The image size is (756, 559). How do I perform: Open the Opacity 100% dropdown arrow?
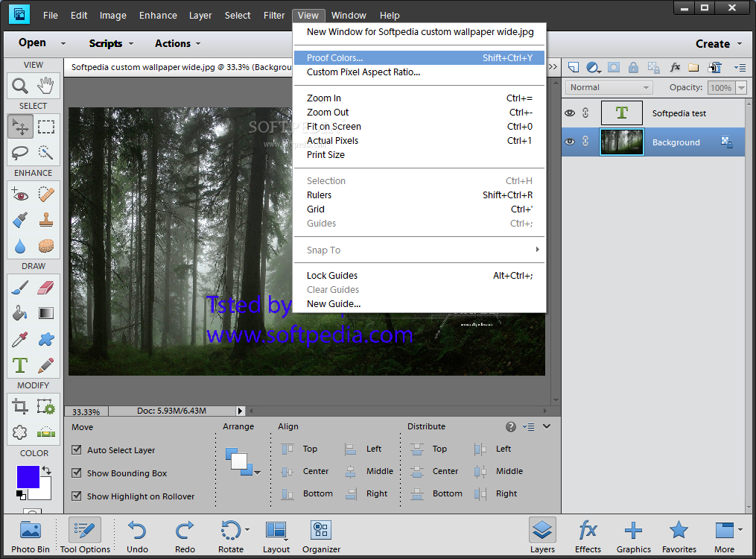click(742, 88)
